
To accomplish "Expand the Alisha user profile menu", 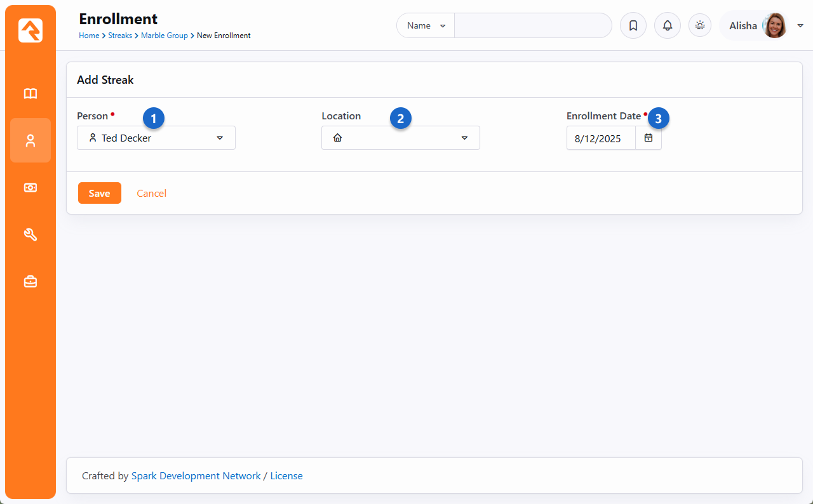I will pyautogui.click(x=800, y=26).
